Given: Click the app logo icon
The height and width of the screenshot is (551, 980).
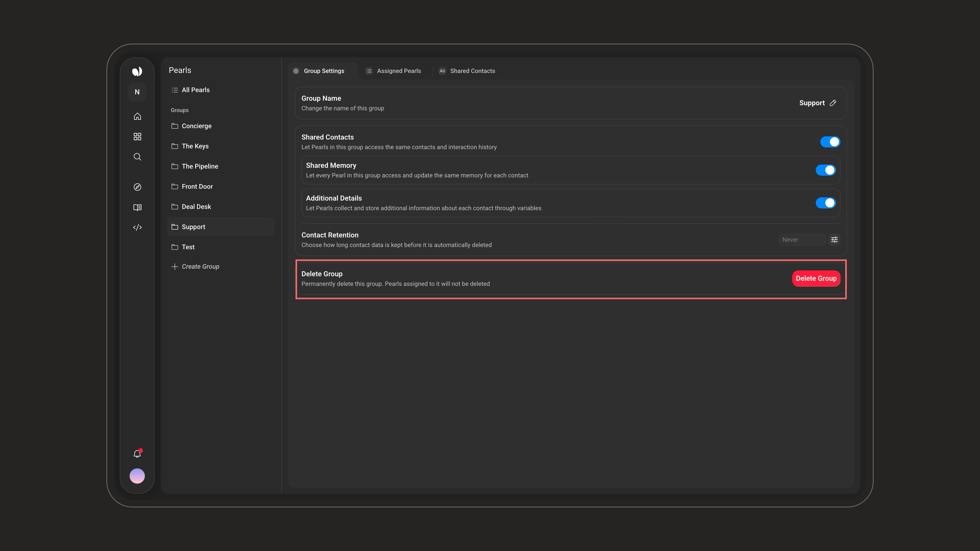Looking at the screenshot, I should [x=137, y=72].
